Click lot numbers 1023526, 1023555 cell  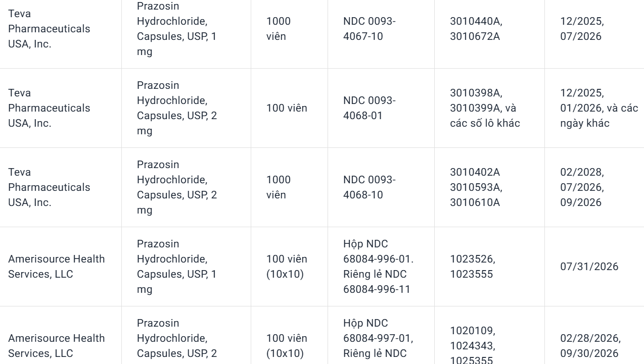pos(473,267)
